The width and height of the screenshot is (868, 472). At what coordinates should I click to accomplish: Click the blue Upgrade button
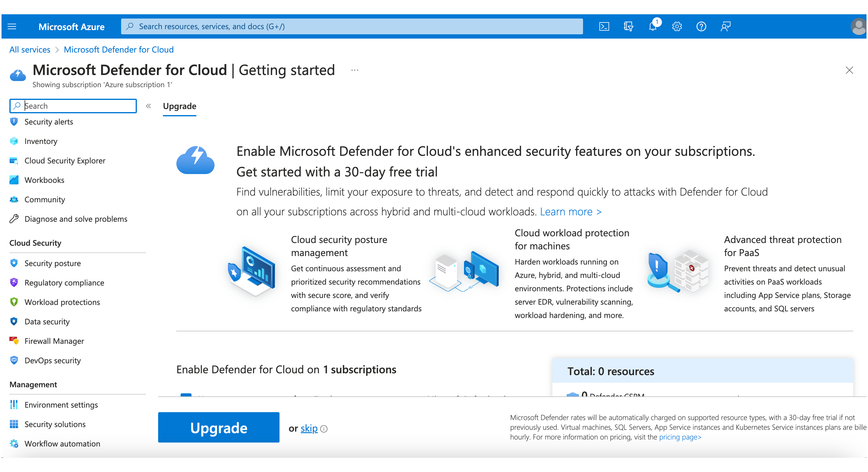218,427
